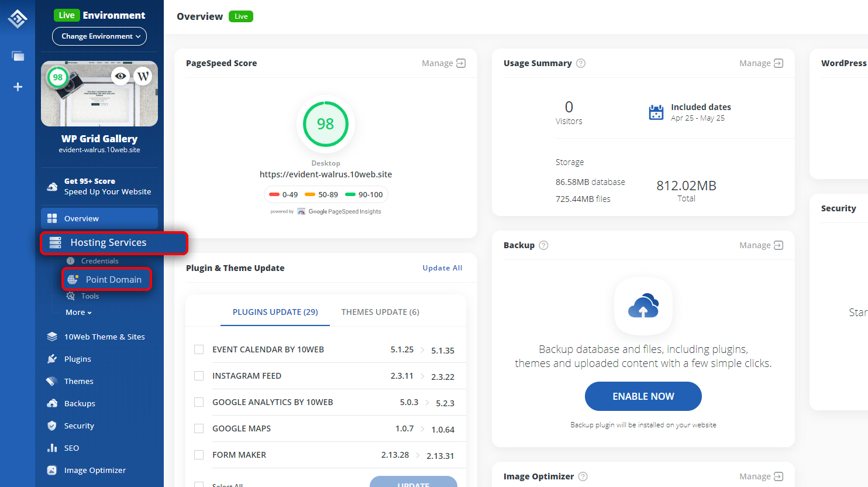
Task: Open 10Web Theme & Sites
Action: pos(104,337)
